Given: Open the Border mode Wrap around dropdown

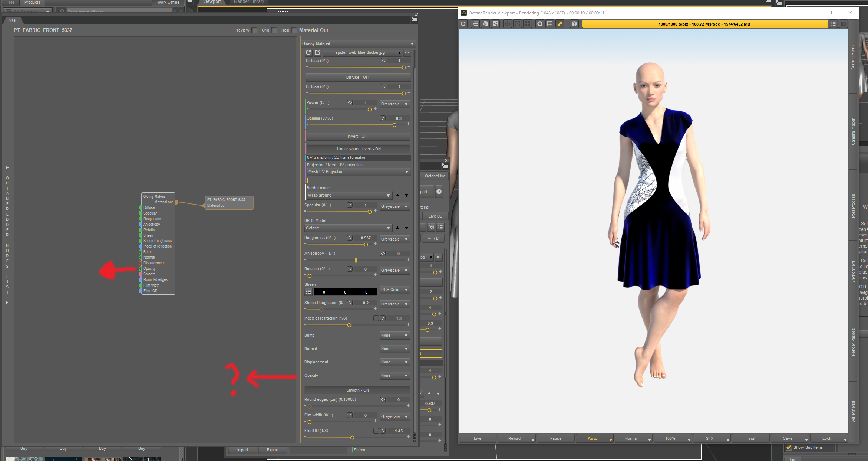Looking at the screenshot, I should pos(349,196).
